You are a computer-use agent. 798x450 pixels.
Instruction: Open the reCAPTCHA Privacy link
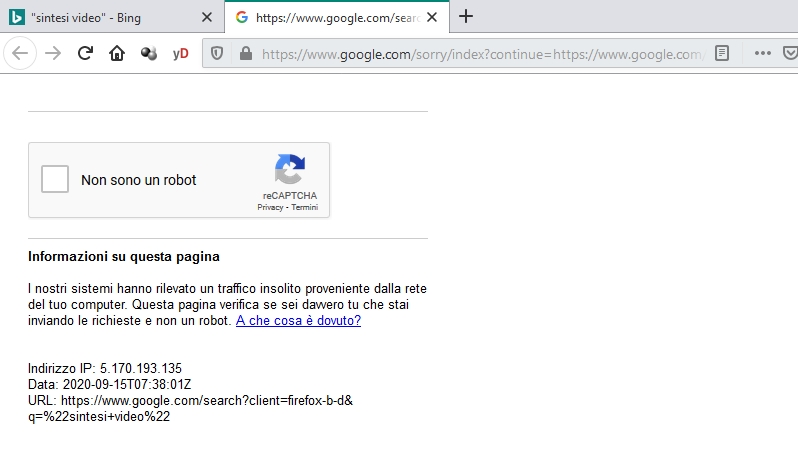[x=270, y=207]
